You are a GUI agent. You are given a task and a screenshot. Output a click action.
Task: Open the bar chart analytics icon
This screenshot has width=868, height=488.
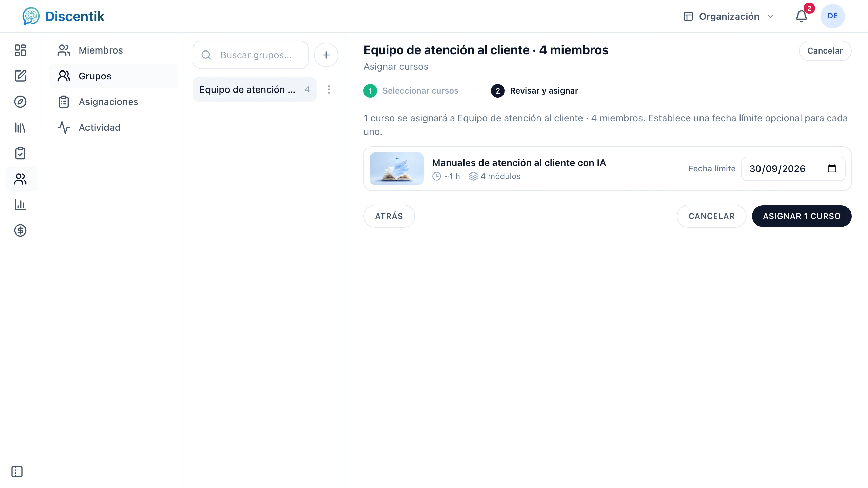20,205
